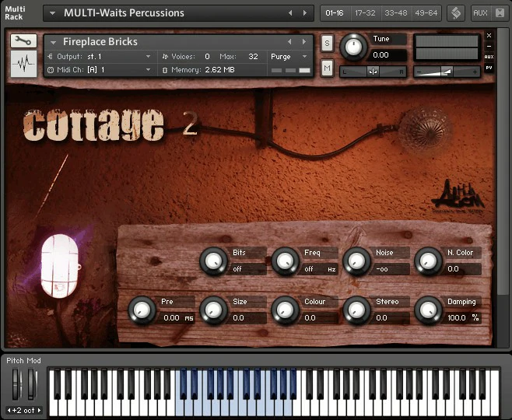Click the Colour knob

pos(285,310)
